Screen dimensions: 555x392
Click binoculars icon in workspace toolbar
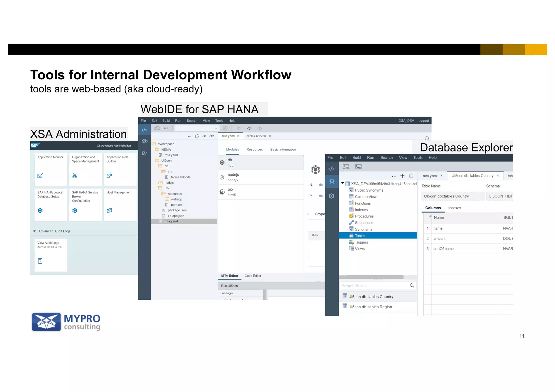pos(212,136)
